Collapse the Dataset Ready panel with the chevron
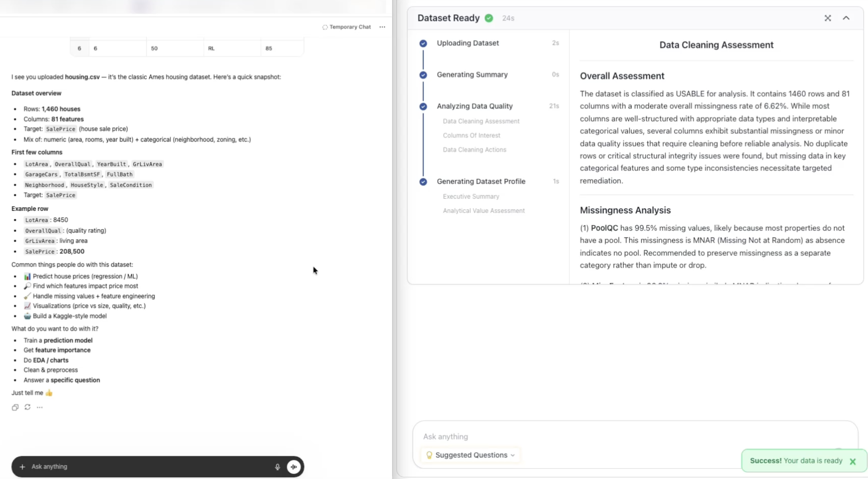This screenshot has width=868, height=479. pyautogui.click(x=846, y=18)
